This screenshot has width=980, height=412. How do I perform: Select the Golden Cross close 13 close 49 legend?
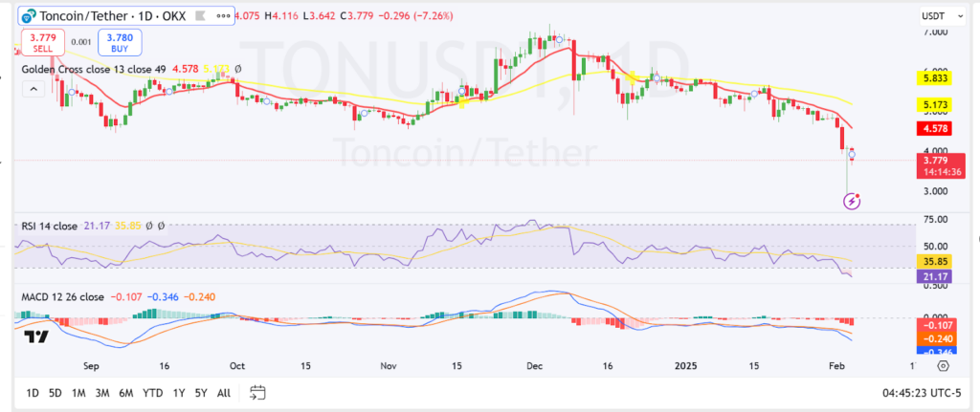[94, 69]
